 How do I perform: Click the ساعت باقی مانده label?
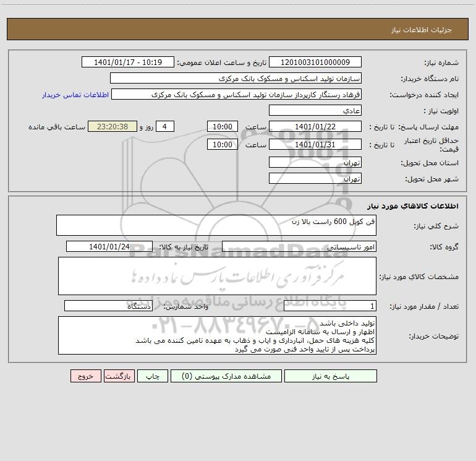pos(57,127)
